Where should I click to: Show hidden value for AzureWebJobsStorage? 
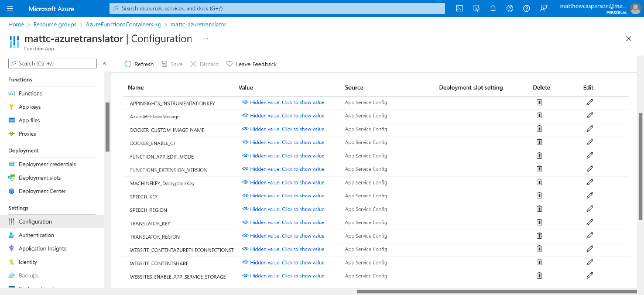[x=283, y=116]
